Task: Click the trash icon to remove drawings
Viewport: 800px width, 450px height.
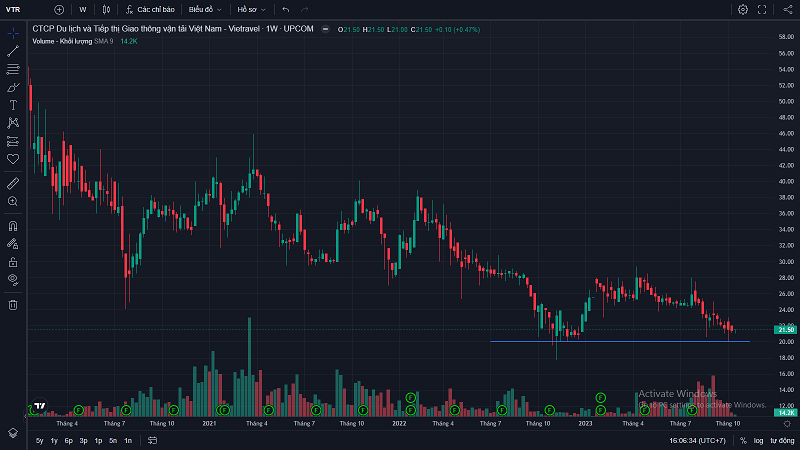Action: (x=13, y=304)
